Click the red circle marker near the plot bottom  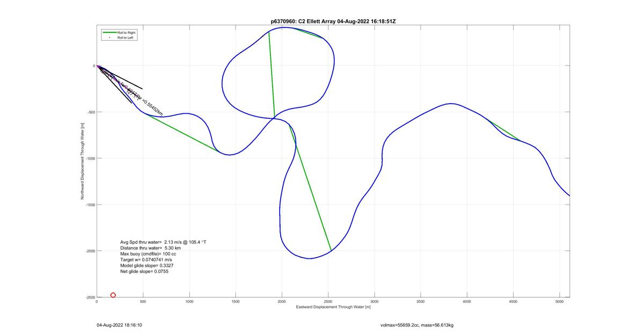[x=113, y=295]
